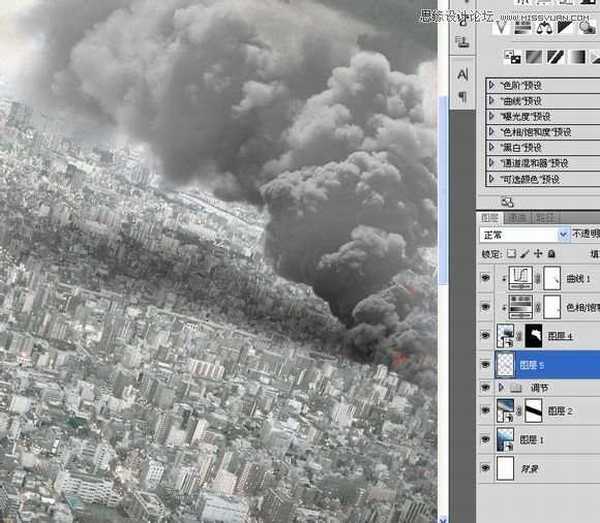Switch to the 路径 tab
Image resolution: width=600 pixels, height=523 pixels.
point(545,218)
